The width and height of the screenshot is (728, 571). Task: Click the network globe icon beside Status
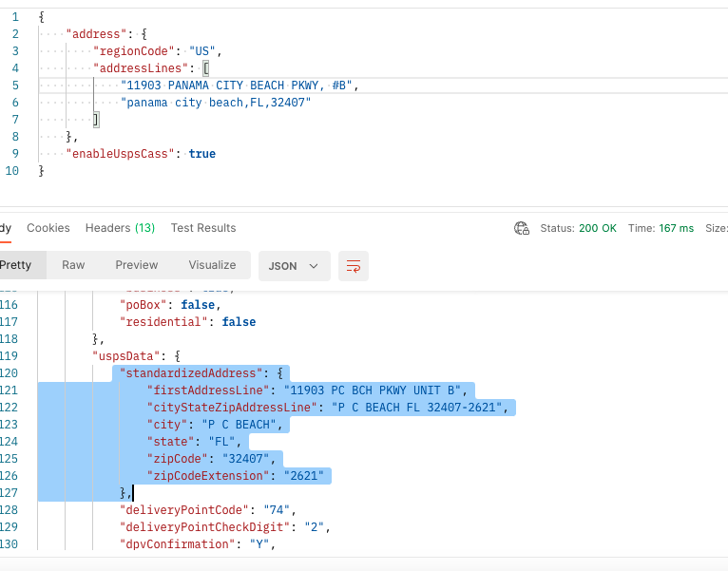point(521,228)
